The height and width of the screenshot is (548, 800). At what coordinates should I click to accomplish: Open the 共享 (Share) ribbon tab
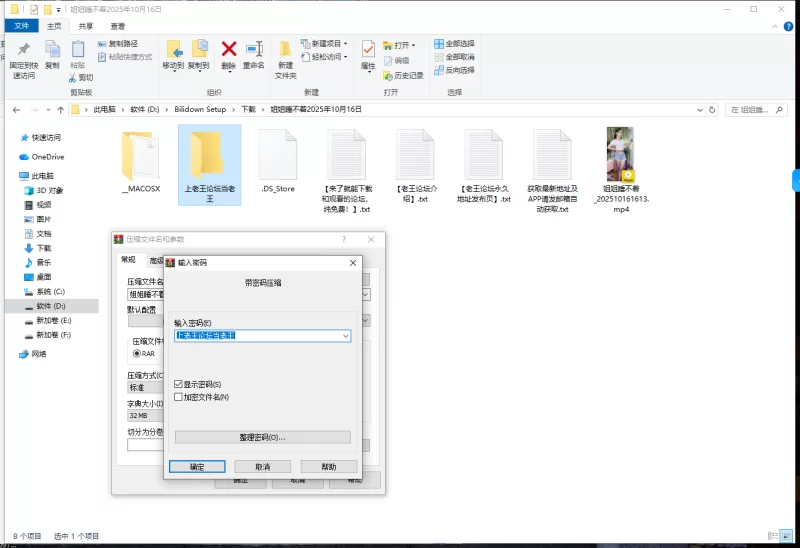click(x=86, y=26)
